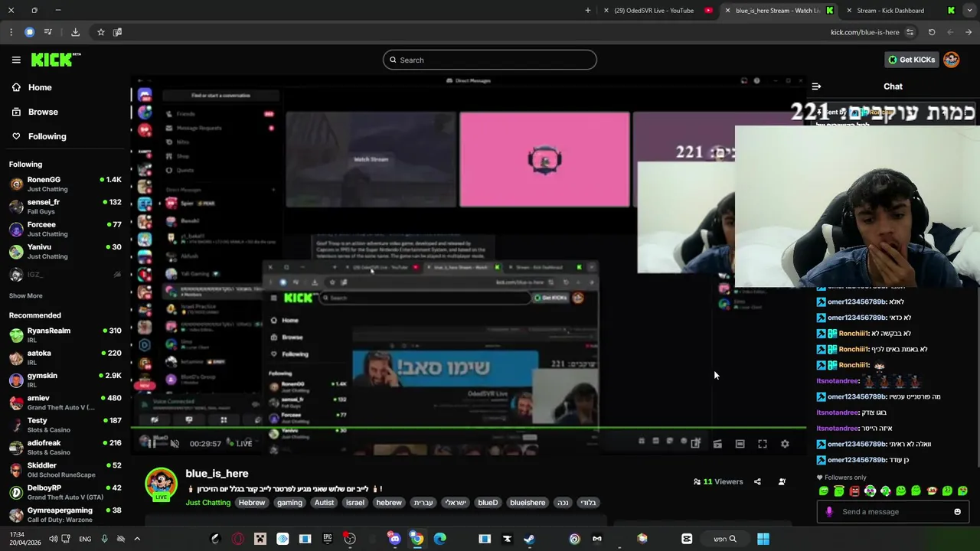The height and width of the screenshot is (551, 980).
Task: Click the Just Chatting category link
Action: click(207, 503)
